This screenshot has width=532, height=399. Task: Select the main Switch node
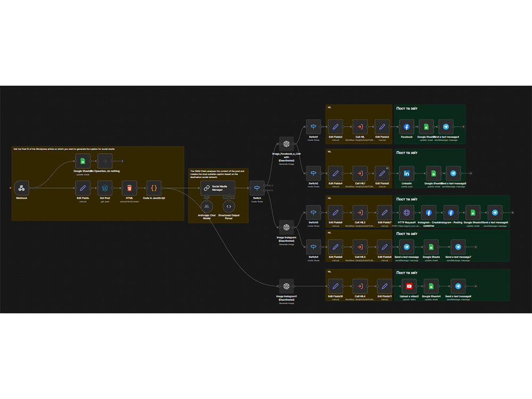pyautogui.click(x=257, y=188)
